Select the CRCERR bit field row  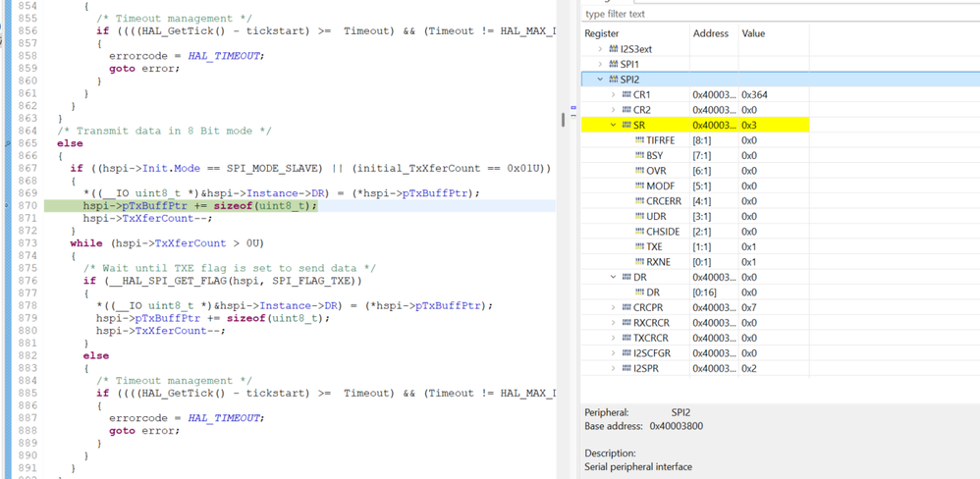(695, 201)
